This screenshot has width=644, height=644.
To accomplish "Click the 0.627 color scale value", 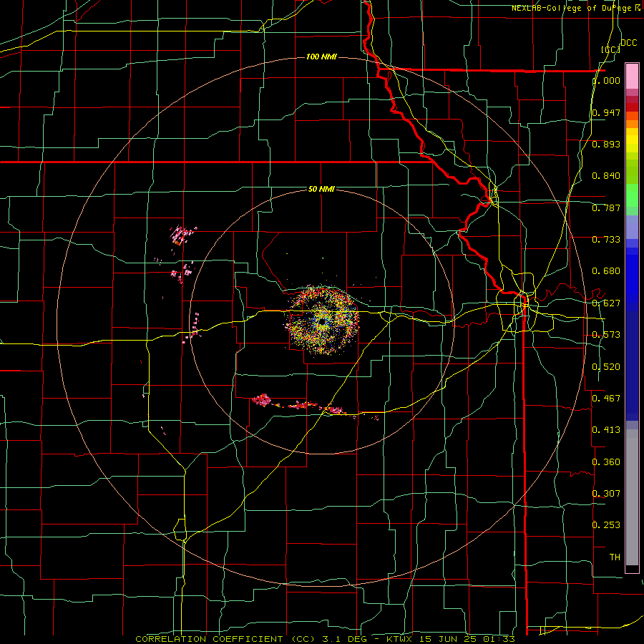I will [x=606, y=303].
